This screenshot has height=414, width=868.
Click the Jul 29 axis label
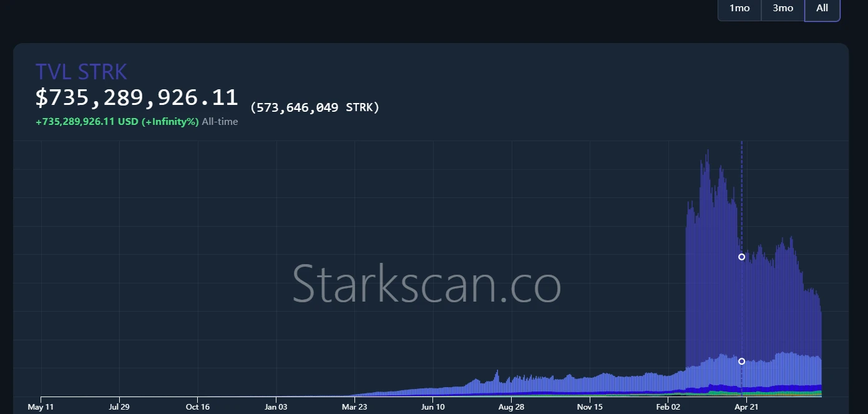pyautogui.click(x=119, y=407)
